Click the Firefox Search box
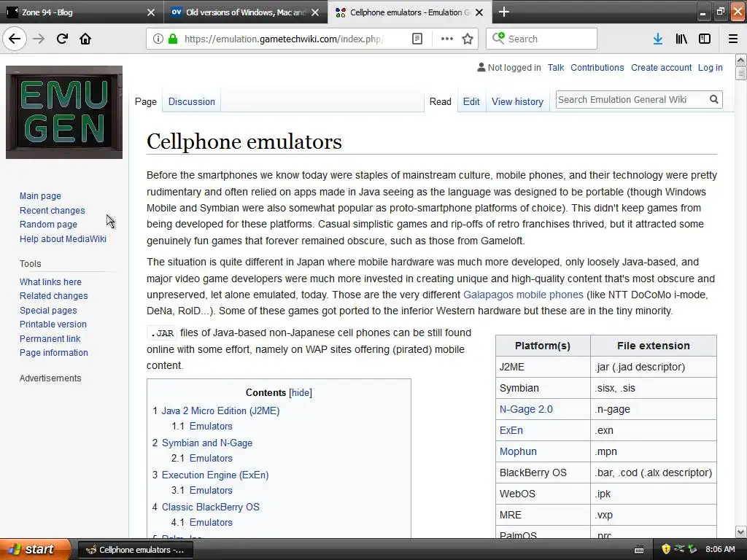This screenshot has width=747, height=560. [x=541, y=39]
